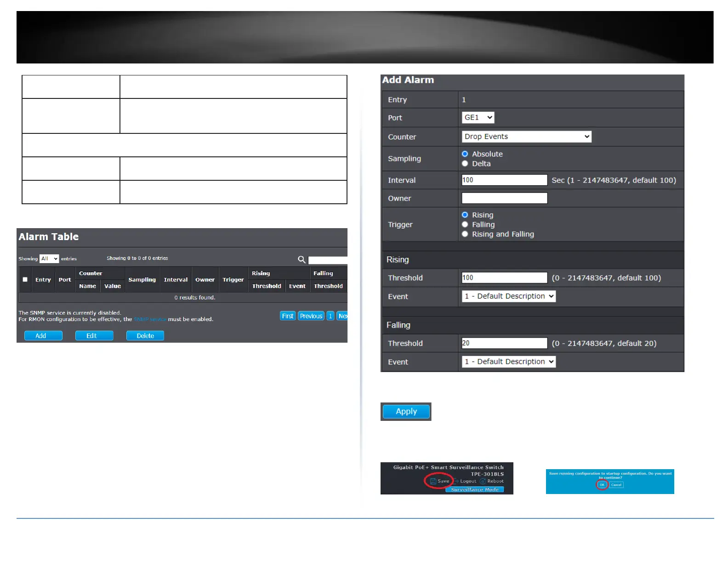The width and height of the screenshot is (728, 563).
Task: Click the Owner text input field
Action: (x=505, y=198)
